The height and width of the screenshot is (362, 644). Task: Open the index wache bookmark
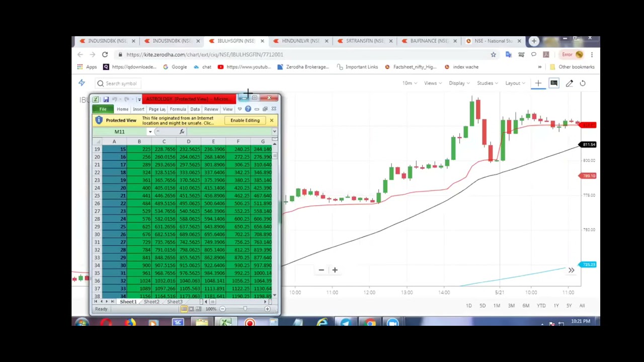tap(461, 67)
